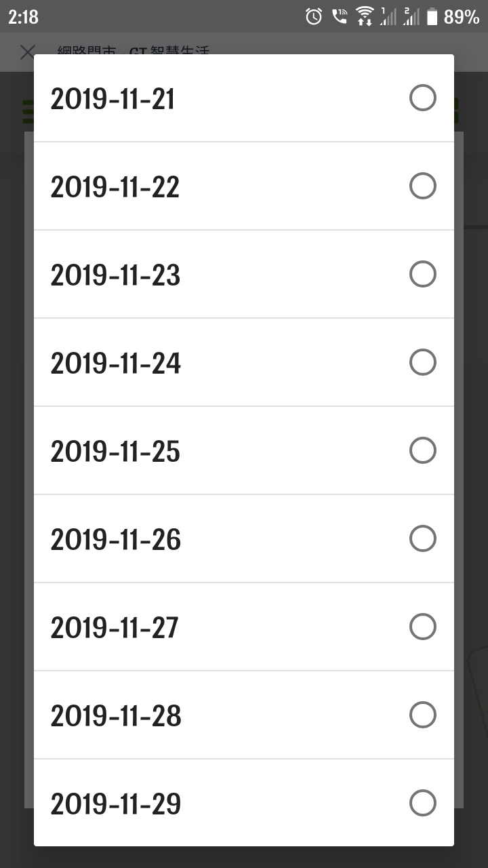The height and width of the screenshot is (868, 488).
Task: Select the 2019-11-21 radio button
Action: (423, 98)
